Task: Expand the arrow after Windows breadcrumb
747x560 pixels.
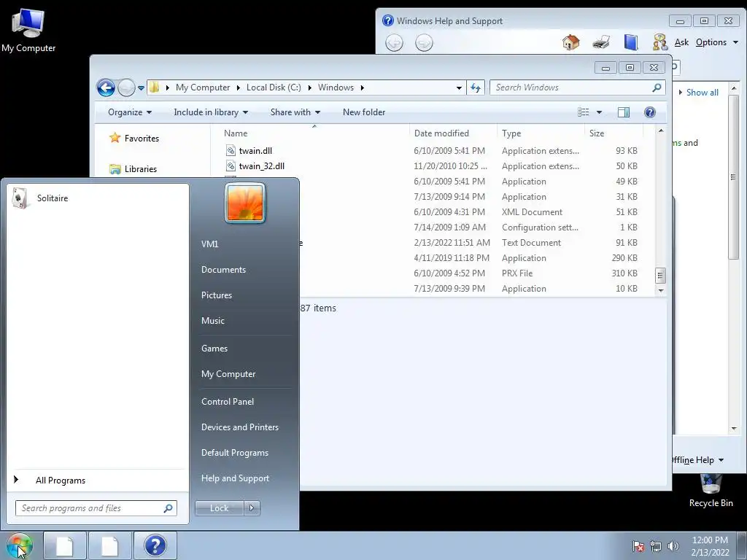Action: pos(362,87)
